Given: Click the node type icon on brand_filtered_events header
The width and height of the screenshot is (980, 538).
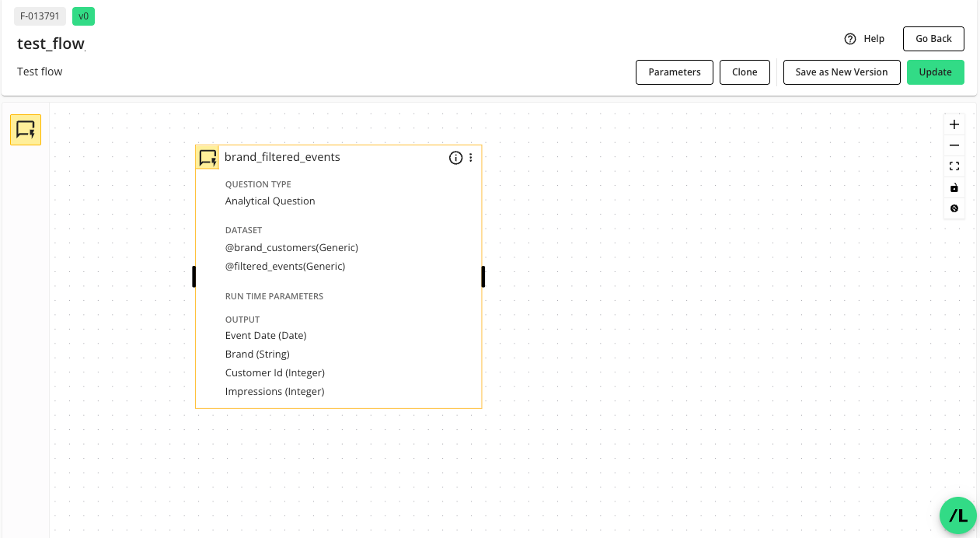Looking at the screenshot, I should [x=207, y=157].
